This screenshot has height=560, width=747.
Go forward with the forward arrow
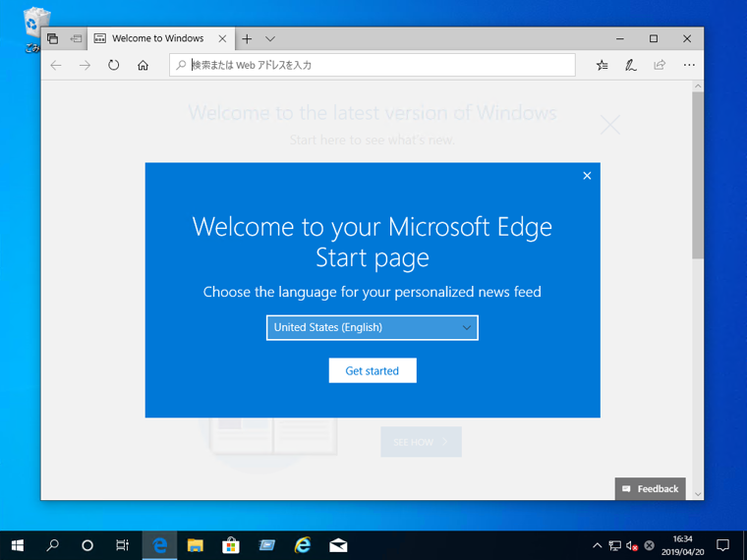coord(85,65)
